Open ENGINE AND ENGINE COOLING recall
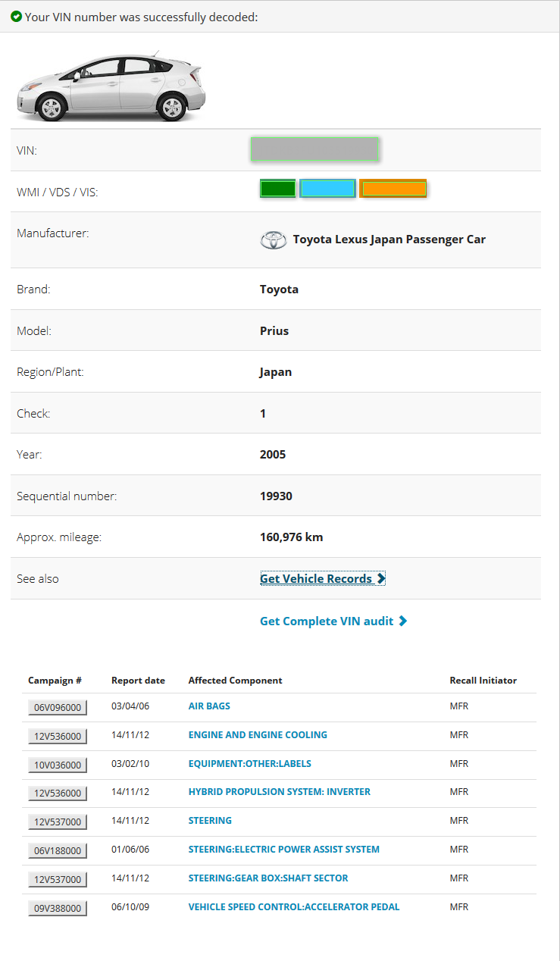Image resolution: width=560 pixels, height=961 pixels. (258, 735)
